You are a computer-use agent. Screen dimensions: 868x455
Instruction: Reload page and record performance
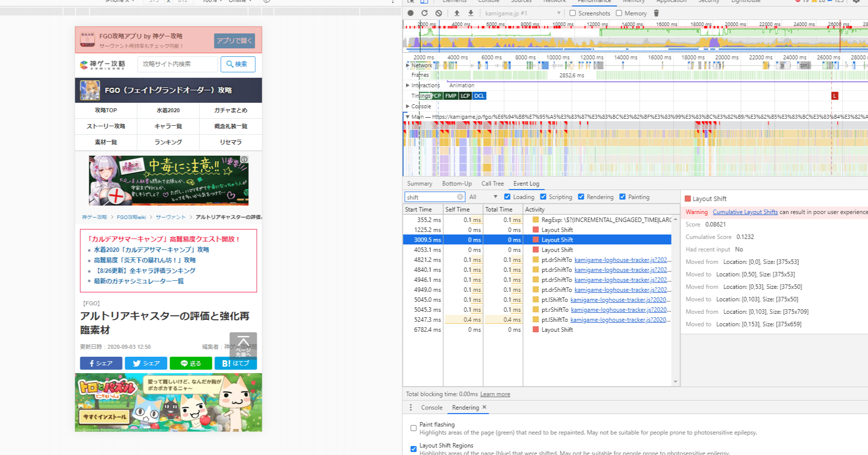click(x=424, y=13)
